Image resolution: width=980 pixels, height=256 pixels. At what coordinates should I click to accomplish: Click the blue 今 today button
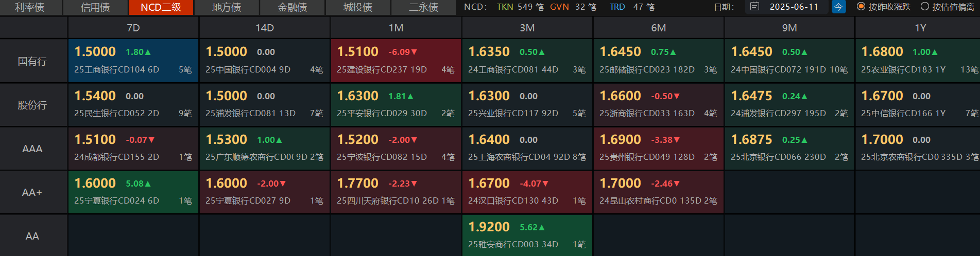[x=838, y=7]
